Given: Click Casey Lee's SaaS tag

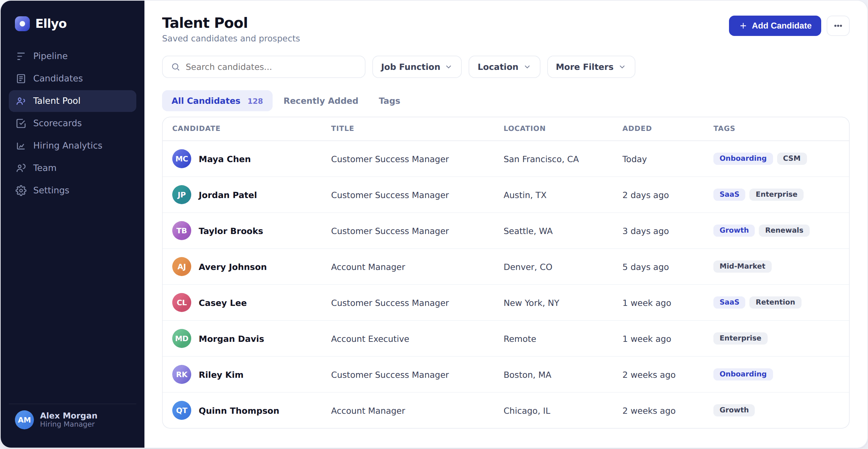Looking at the screenshot, I should click(x=729, y=302).
